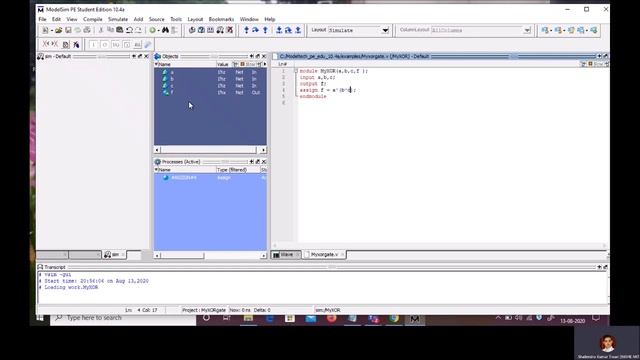Click 'Project : MyXORgate' in status bar
Image resolution: width=640 pixels, height=360 pixels.
(204, 310)
